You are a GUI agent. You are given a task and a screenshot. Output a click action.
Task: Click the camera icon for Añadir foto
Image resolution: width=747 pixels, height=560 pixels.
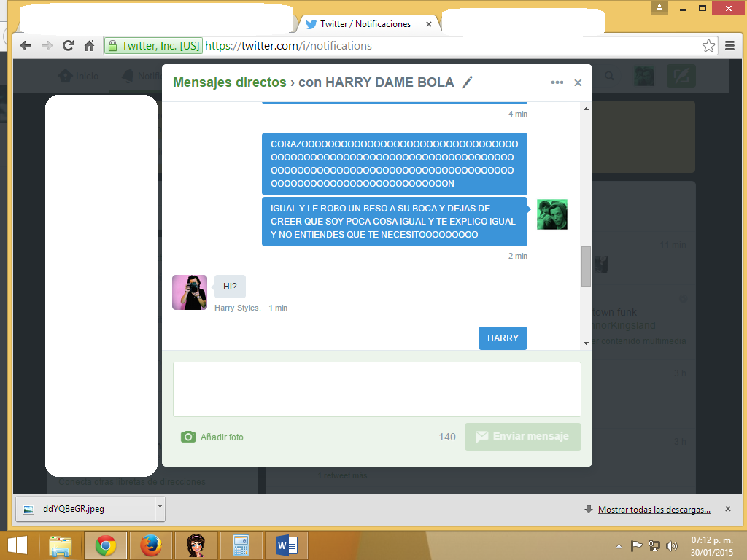188,437
